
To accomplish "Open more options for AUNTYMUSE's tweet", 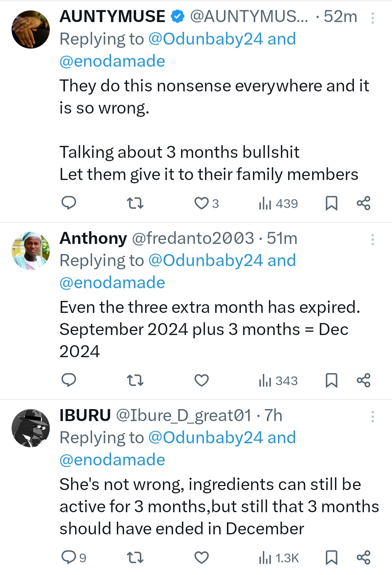I will click(372, 18).
